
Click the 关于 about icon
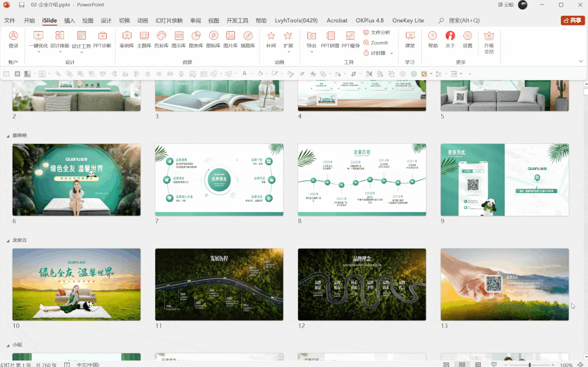coord(450,35)
